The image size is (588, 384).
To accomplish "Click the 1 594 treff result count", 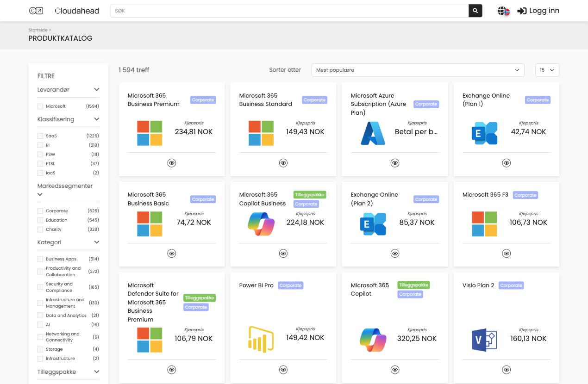I will (x=134, y=70).
